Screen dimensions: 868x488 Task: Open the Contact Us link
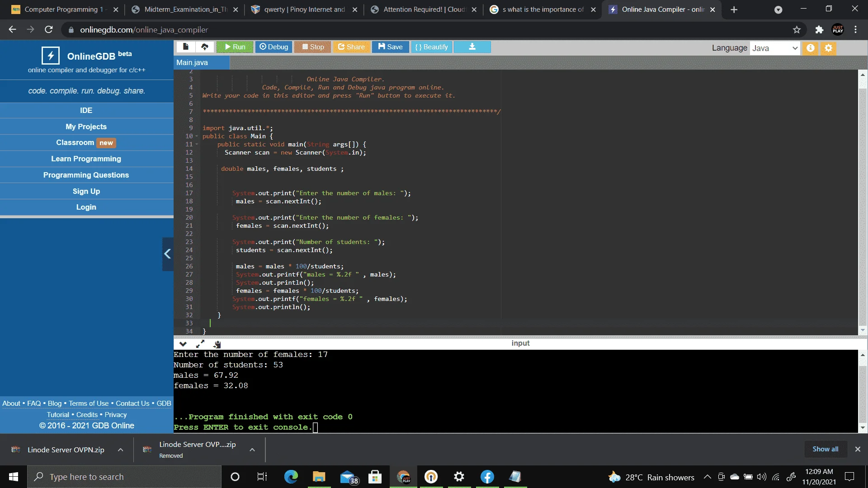(x=132, y=403)
